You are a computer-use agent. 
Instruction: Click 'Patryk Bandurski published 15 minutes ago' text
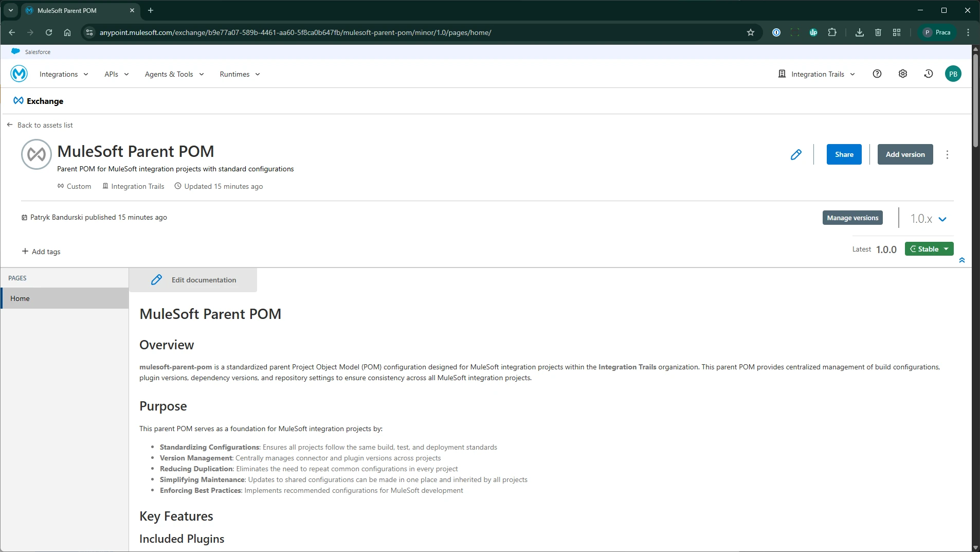tap(99, 217)
